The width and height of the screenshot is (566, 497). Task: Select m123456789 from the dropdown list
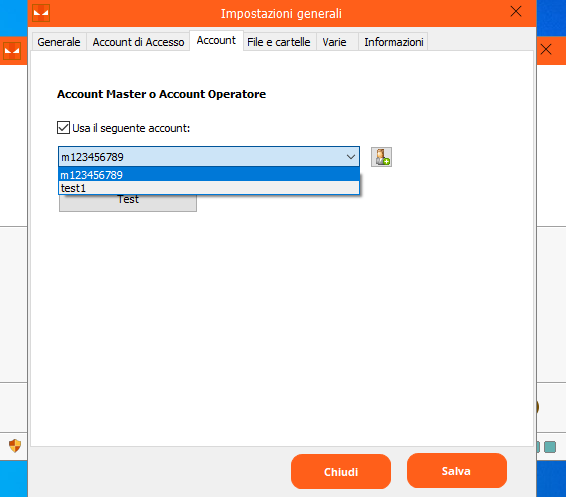(x=209, y=175)
